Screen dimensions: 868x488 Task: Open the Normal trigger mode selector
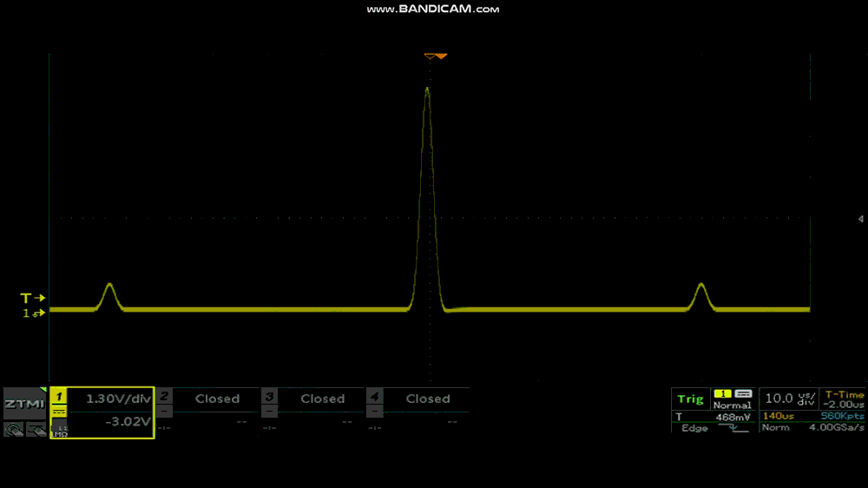click(x=732, y=406)
